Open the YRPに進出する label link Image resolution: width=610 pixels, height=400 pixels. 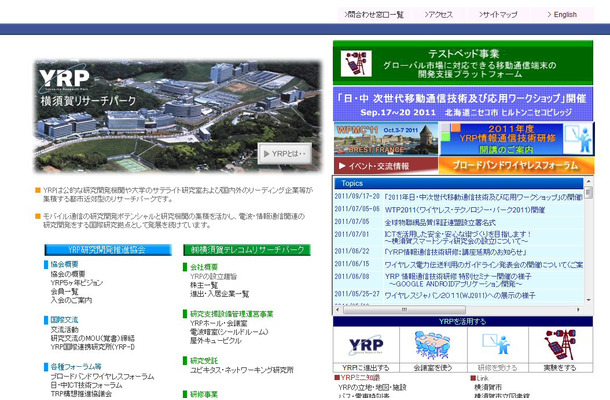tap(366, 368)
